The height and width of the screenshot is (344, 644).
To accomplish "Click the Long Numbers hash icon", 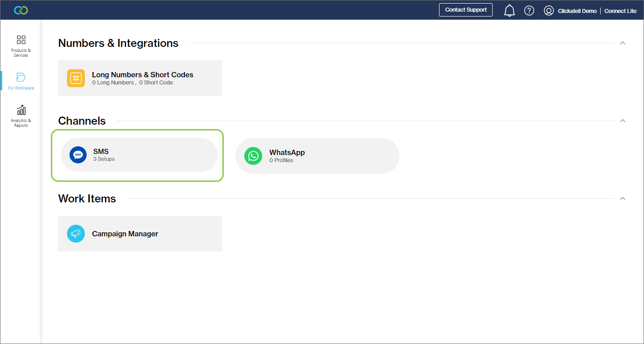I will 76,78.
